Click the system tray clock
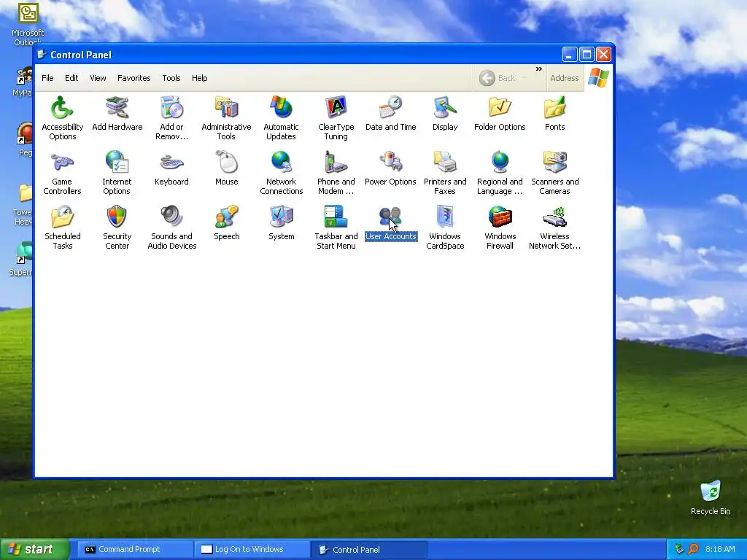This screenshot has width=747, height=560. click(720, 550)
